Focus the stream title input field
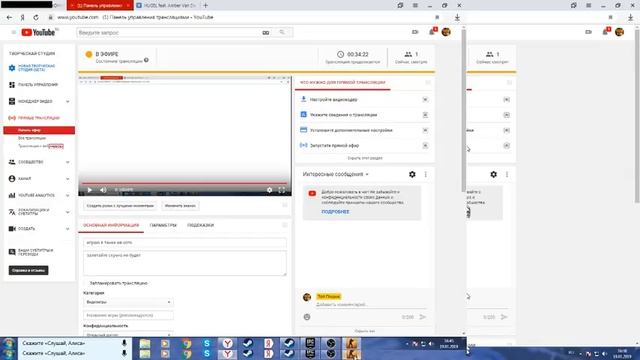This screenshot has height=360, width=640. tap(184, 243)
